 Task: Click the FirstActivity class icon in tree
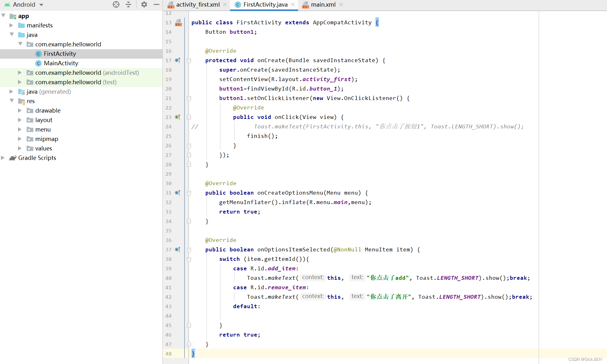coord(38,54)
